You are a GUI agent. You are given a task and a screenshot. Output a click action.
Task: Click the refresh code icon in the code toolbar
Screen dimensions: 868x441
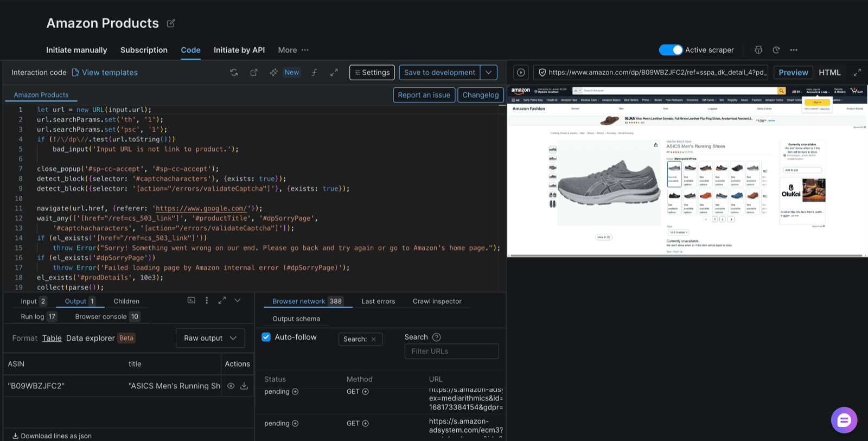pos(234,72)
